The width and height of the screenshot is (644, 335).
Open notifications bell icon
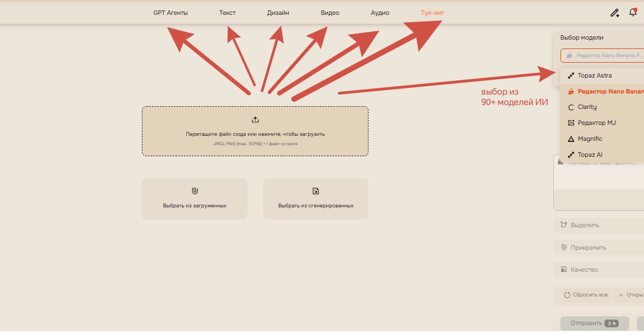tap(633, 12)
